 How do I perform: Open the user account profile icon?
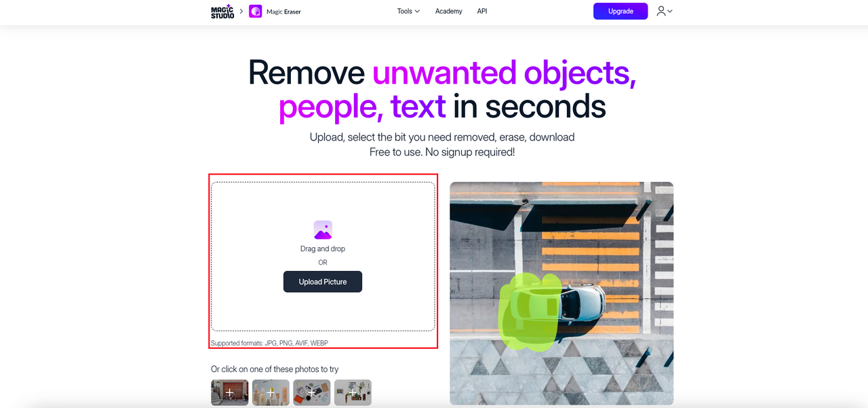click(x=660, y=11)
